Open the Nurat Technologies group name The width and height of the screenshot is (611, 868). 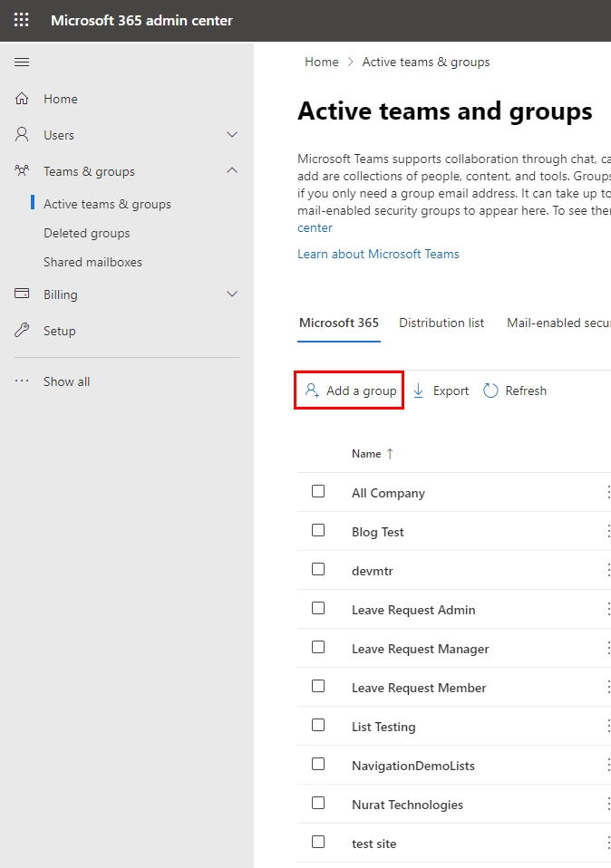[x=407, y=805]
